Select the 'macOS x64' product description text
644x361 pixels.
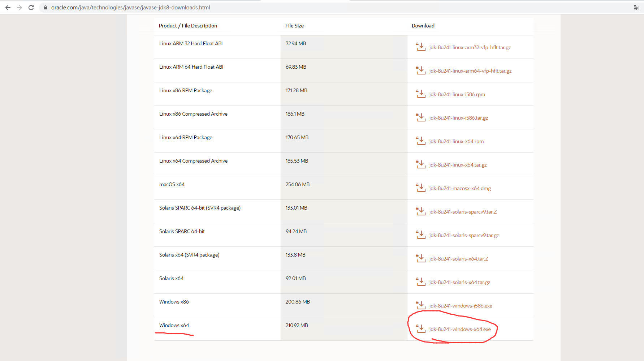172,184
